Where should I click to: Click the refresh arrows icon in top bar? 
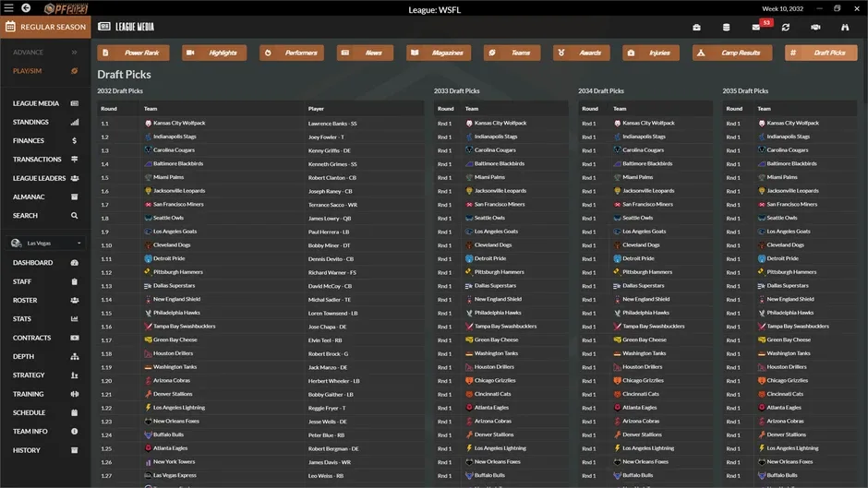click(786, 27)
